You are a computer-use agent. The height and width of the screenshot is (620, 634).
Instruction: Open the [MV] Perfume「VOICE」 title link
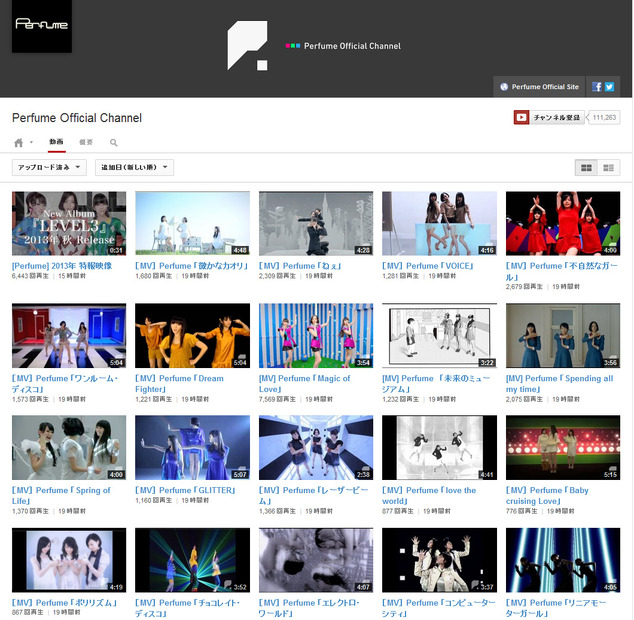[428, 266]
